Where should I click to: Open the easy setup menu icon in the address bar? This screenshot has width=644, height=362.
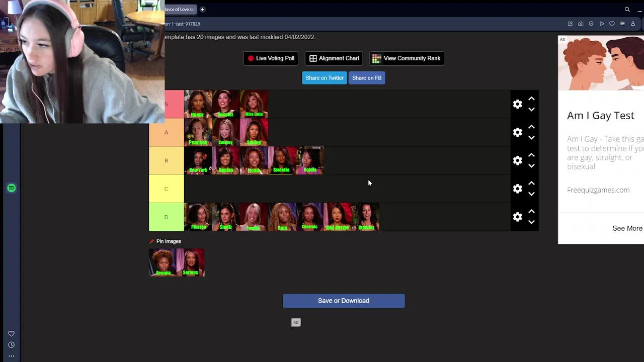[622, 24]
